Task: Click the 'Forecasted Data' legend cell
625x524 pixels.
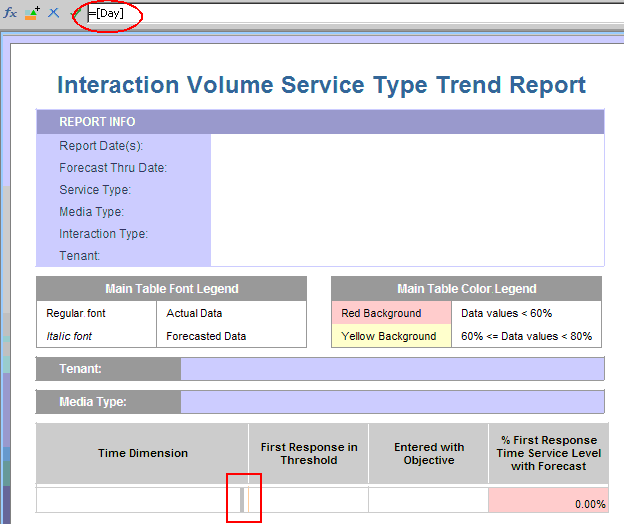Action: coord(231,336)
